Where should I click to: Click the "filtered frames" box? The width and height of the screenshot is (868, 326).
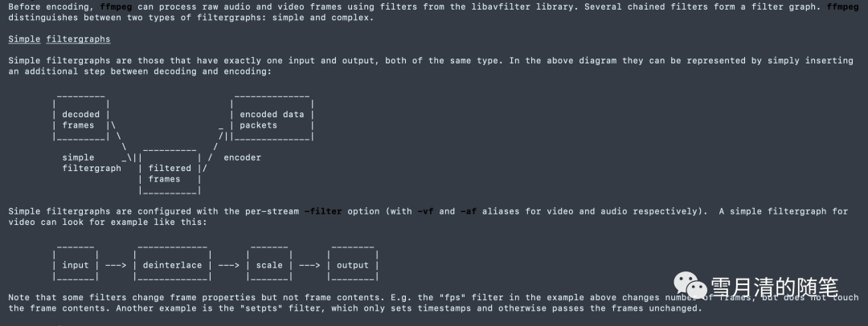tap(170, 174)
